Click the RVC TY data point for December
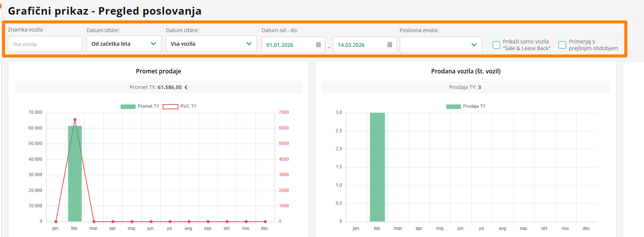The width and height of the screenshot is (644, 237). (265, 222)
